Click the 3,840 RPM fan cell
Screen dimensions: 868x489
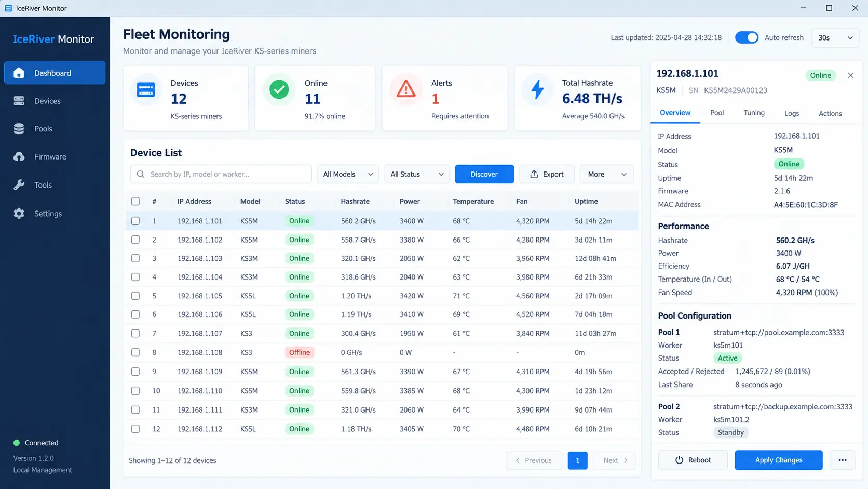click(533, 333)
